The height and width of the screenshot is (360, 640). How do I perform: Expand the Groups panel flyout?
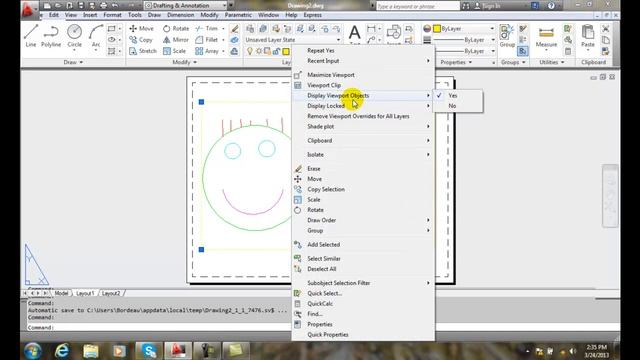(x=513, y=62)
